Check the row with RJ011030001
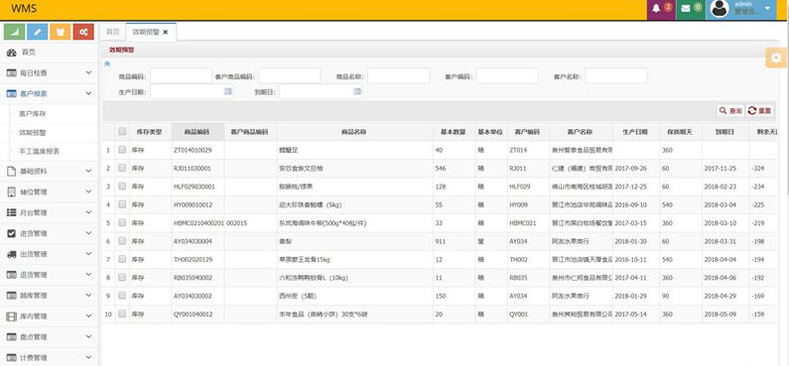Image resolution: width=789 pixels, height=366 pixels. coord(122,168)
